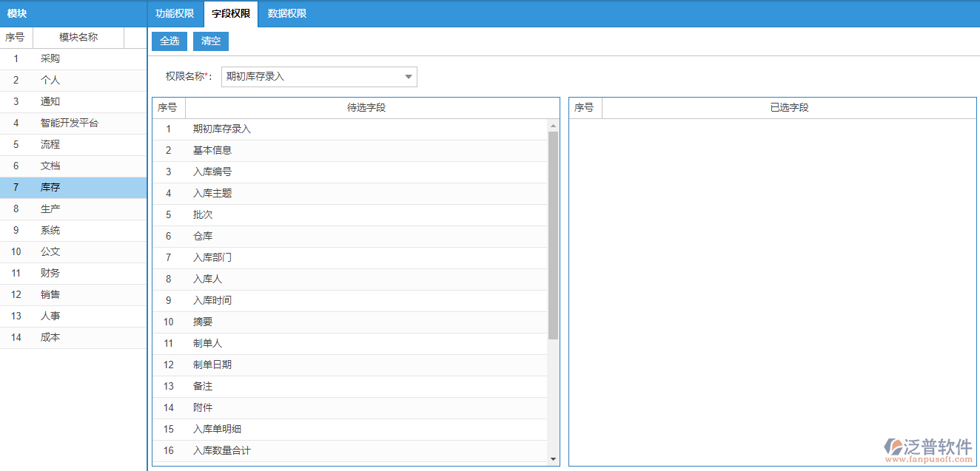
Task: Open the 期初库存录入 permission selector
Action: click(x=318, y=77)
